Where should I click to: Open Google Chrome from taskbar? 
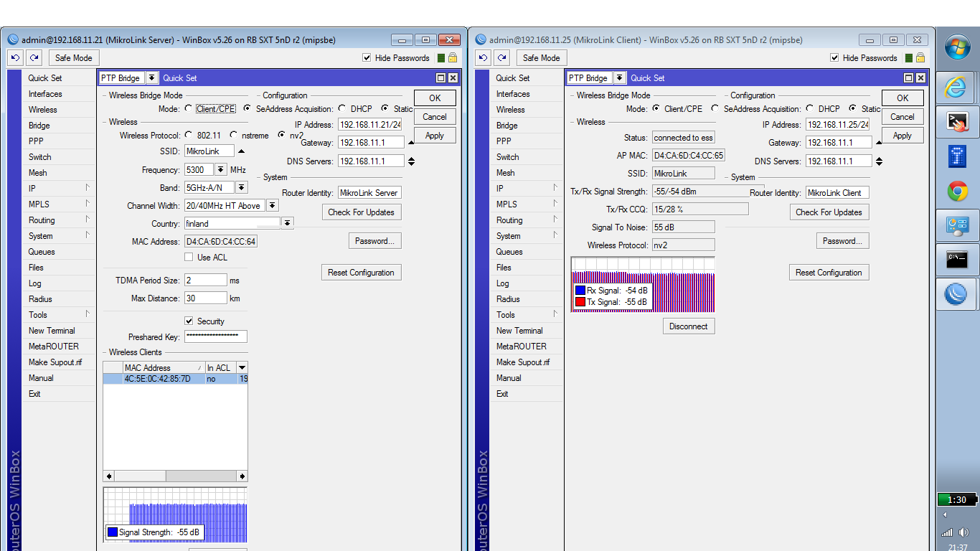(956, 191)
